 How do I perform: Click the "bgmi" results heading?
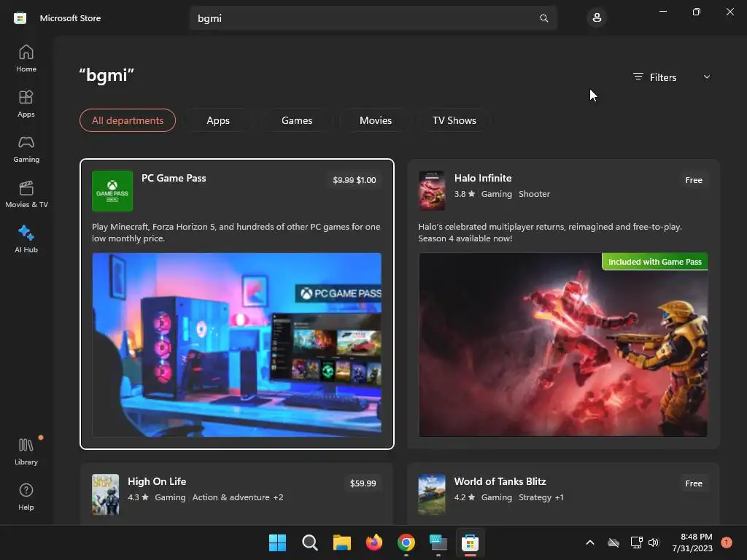[x=107, y=75]
